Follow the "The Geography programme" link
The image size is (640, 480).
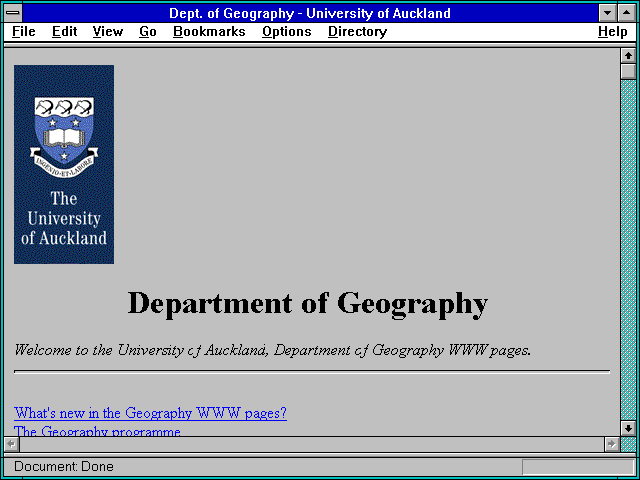point(97,431)
